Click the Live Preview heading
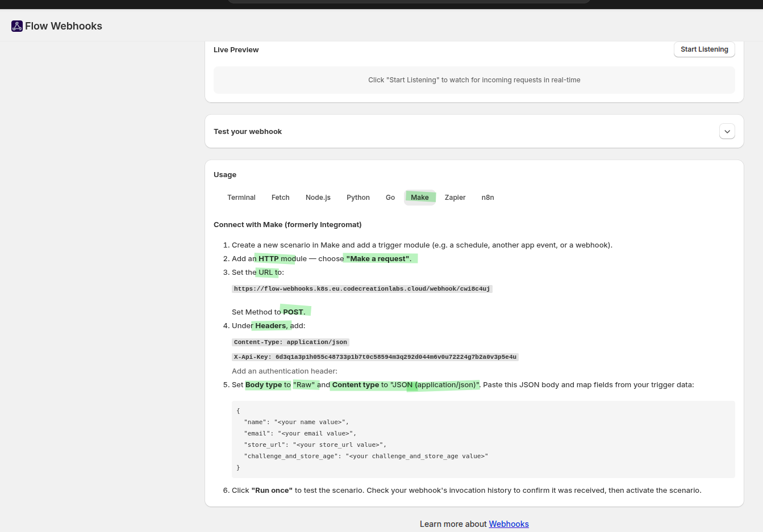 point(236,50)
